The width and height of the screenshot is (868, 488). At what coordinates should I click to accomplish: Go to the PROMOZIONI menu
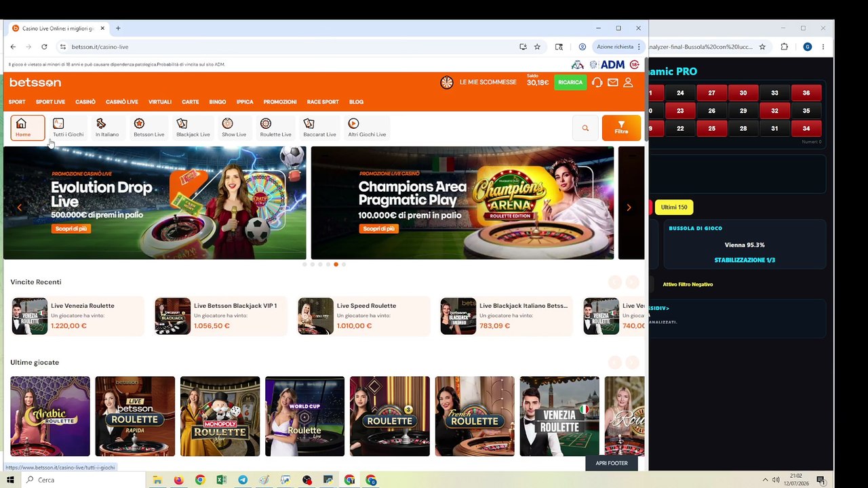coord(280,102)
